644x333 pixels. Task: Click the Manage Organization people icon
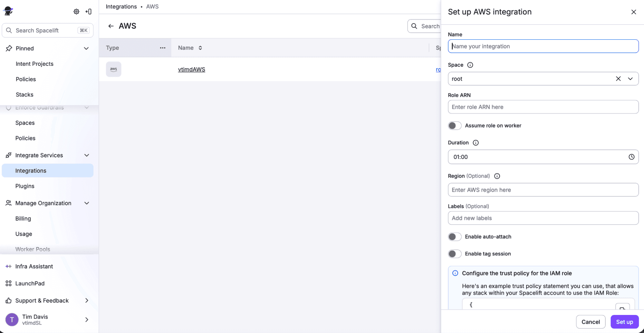pyautogui.click(x=8, y=203)
